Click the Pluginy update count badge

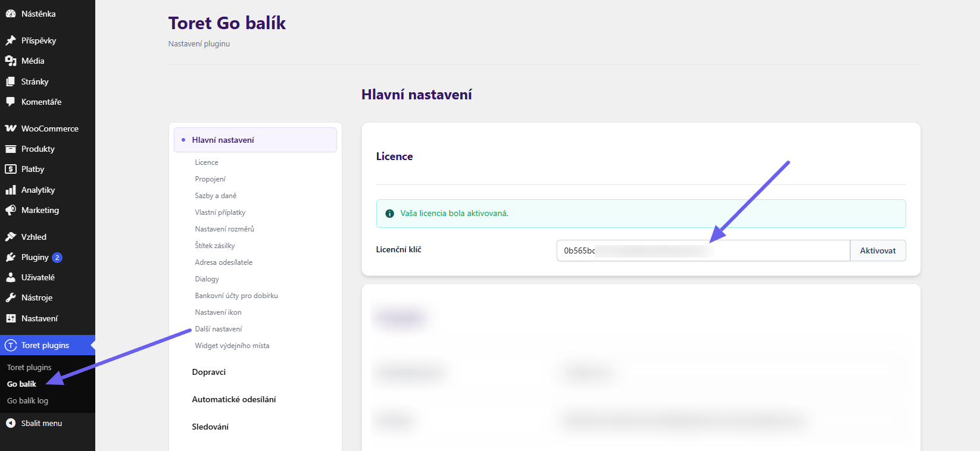coord(57,258)
